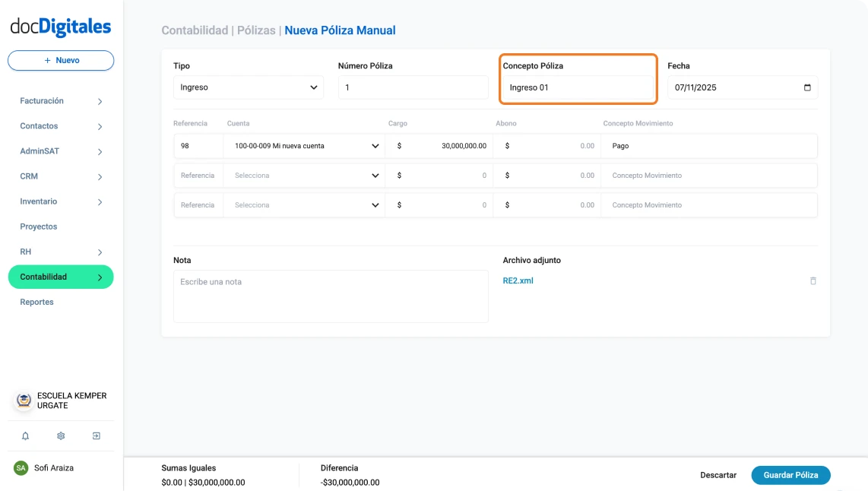Image resolution: width=868 pixels, height=491 pixels.
Task: Delete attachment with the trash icon
Action: tap(813, 281)
